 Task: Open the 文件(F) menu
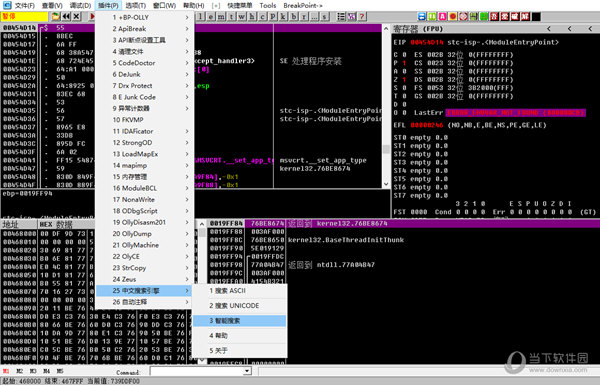24,6
